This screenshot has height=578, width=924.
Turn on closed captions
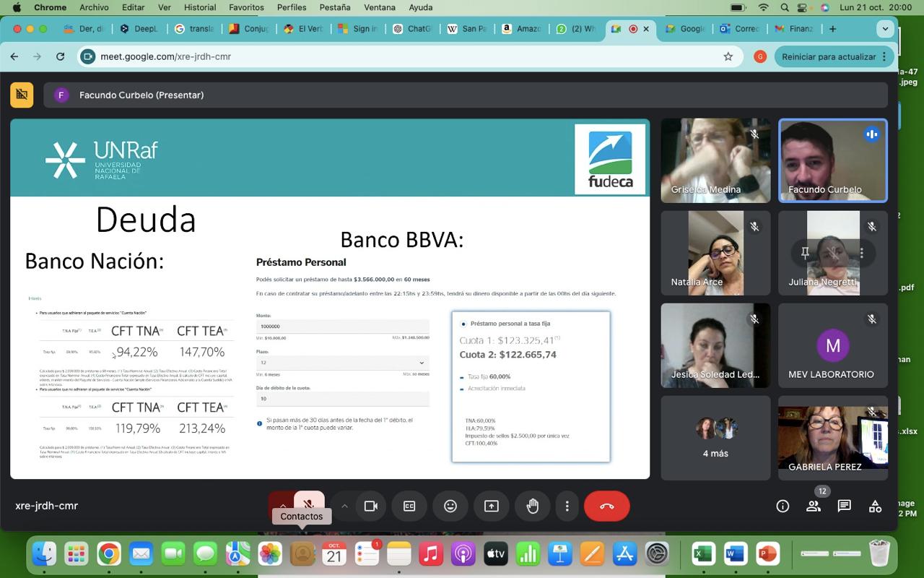(409, 506)
